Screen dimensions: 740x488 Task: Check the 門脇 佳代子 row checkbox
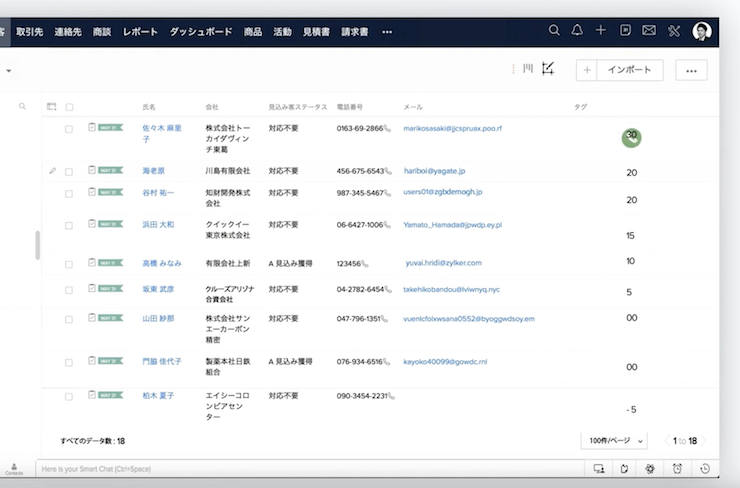(69, 362)
